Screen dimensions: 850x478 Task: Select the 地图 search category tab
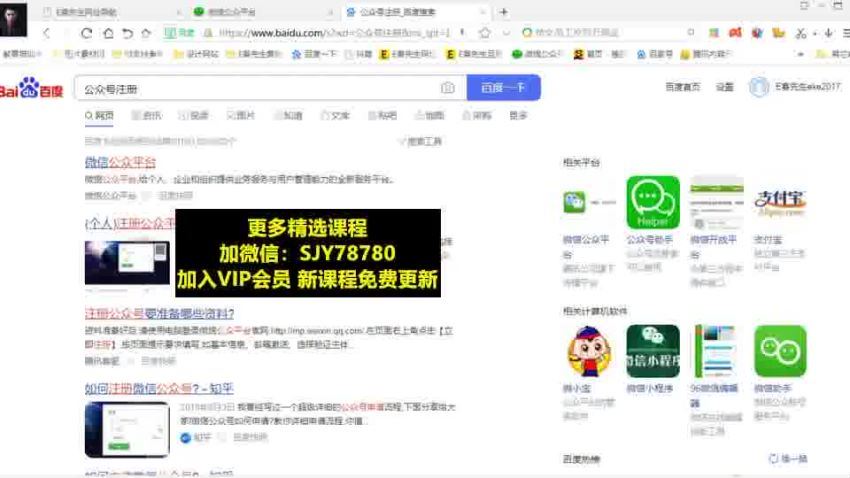(x=429, y=115)
